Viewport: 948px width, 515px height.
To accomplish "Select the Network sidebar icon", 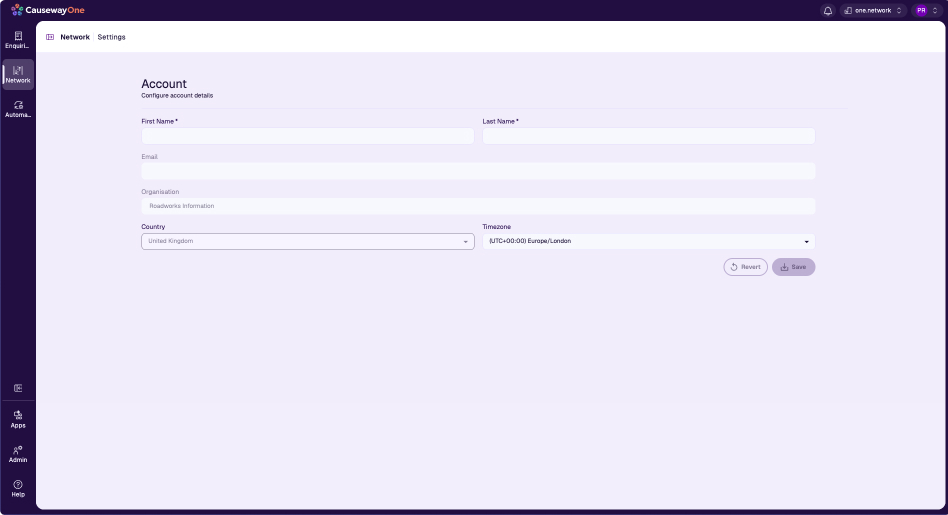I will (18, 74).
